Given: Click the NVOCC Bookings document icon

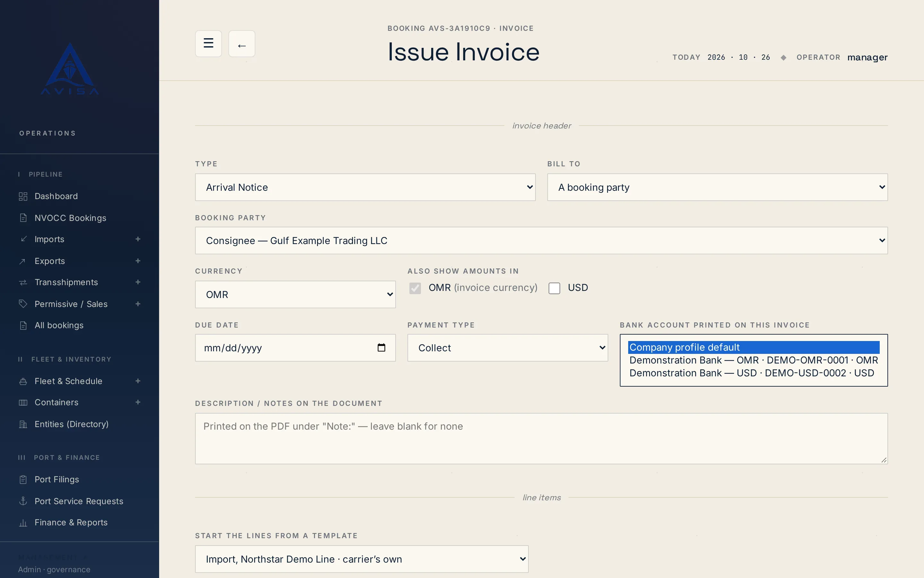Looking at the screenshot, I should (23, 218).
